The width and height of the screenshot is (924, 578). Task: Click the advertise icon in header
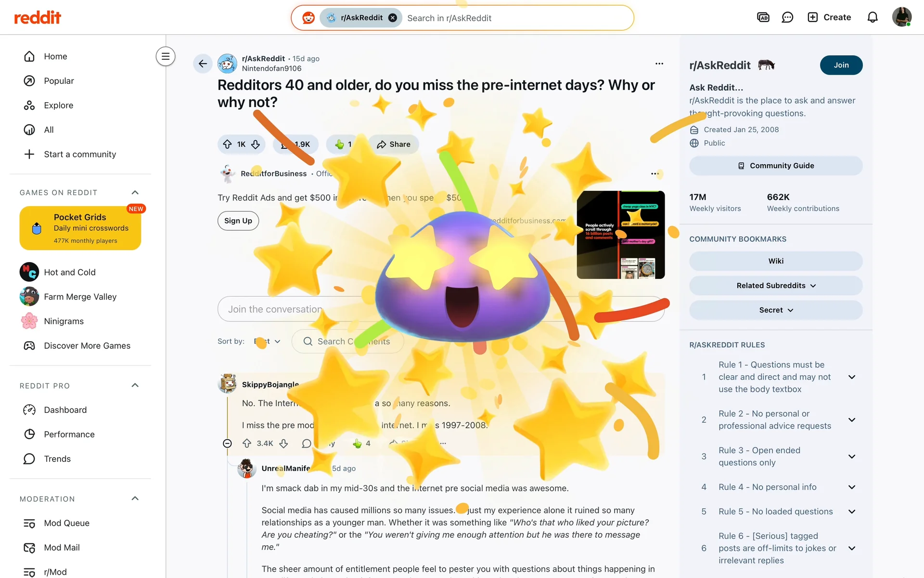763,17
